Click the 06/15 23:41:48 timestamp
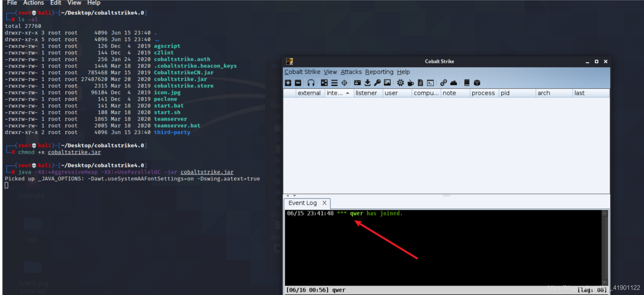 (x=310, y=213)
